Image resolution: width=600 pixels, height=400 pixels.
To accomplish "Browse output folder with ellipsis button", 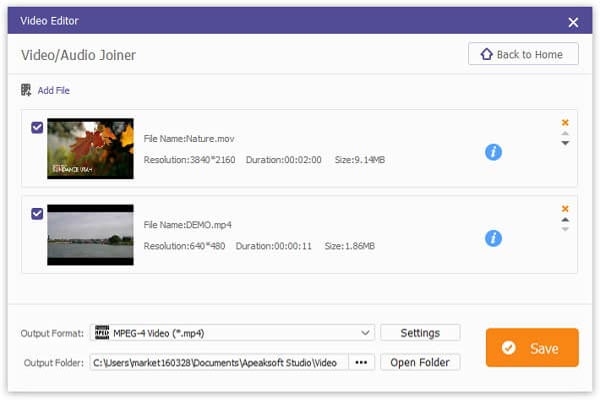I will [x=361, y=362].
